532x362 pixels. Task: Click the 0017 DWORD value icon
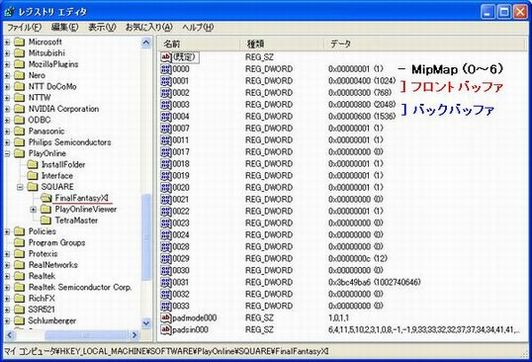click(x=166, y=152)
